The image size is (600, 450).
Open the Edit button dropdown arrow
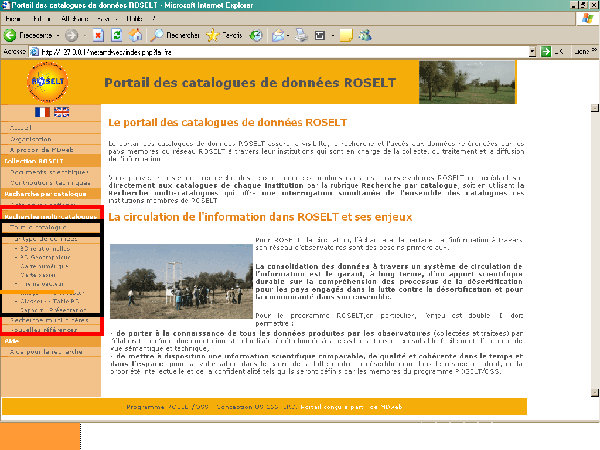[x=333, y=36]
